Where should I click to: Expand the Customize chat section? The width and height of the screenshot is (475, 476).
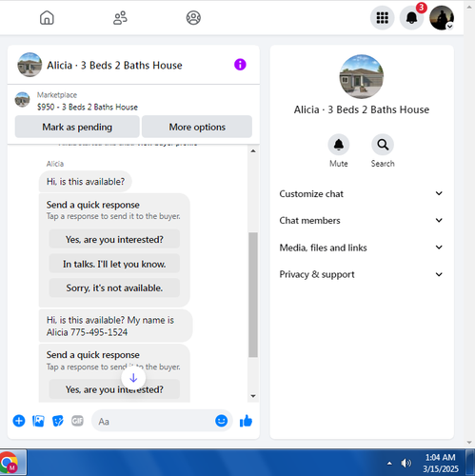pyautogui.click(x=361, y=193)
